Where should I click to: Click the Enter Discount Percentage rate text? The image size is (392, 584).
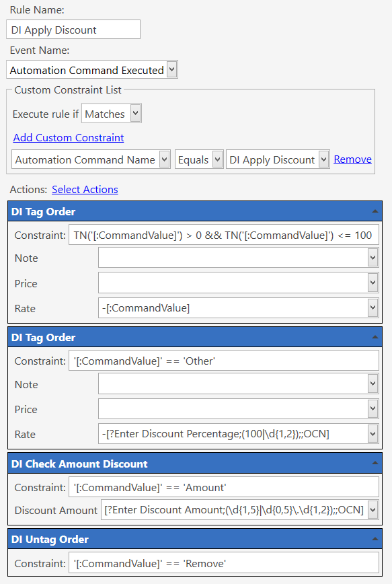click(216, 433)
